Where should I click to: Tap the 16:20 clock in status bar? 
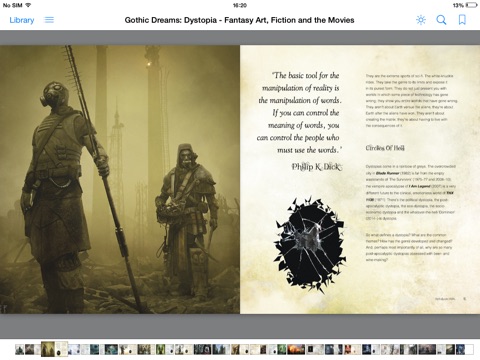click(240, 5)
